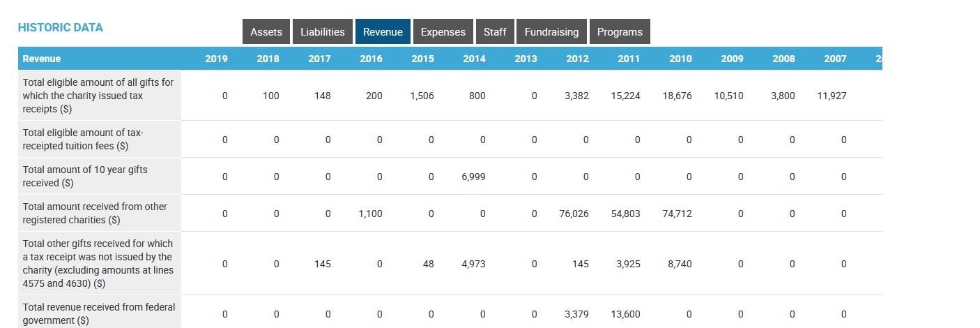
Task: Click the 6,999 value in 2014 column
Action: tap(473, 177)
